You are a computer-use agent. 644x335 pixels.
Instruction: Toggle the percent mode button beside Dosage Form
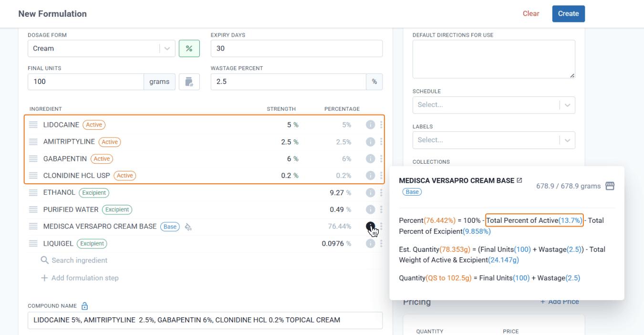click(189, 49)
